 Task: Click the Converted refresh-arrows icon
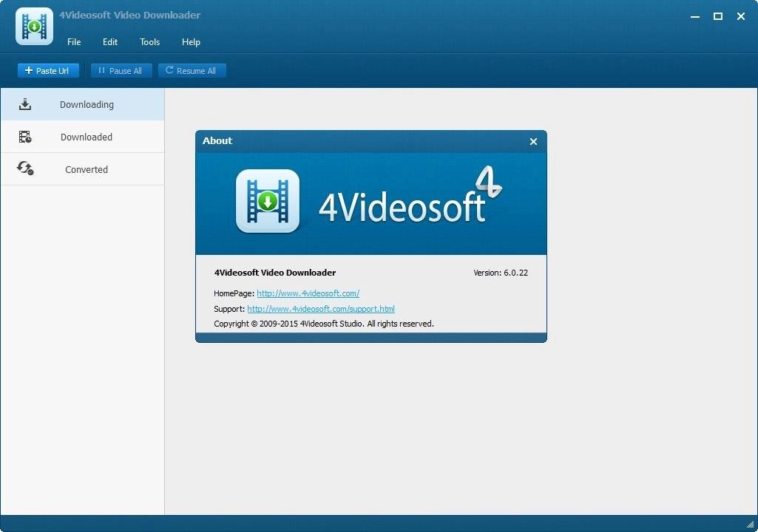25,168
